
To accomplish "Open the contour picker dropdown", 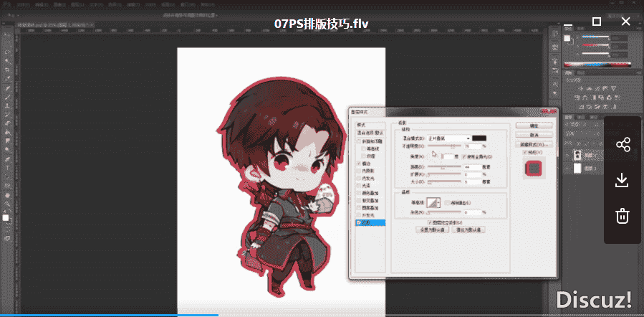I will click(433, 202).
